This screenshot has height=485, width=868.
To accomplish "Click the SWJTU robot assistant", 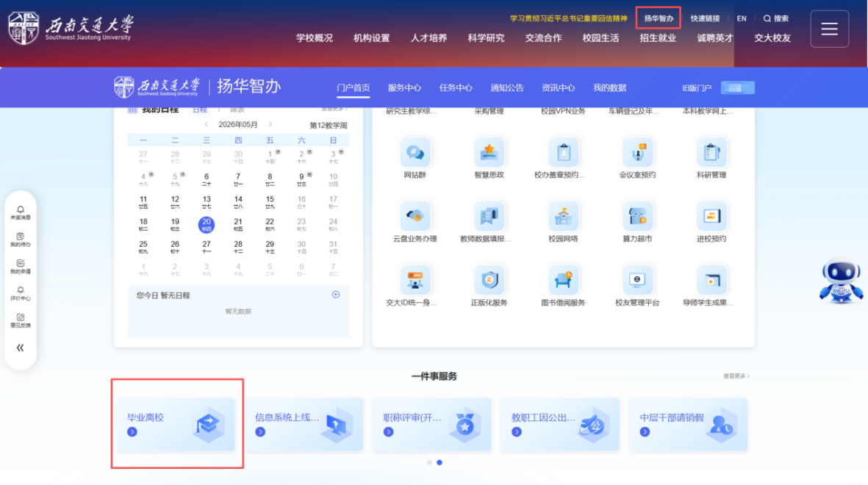I will pyautogui.click(x=841, y=280).
